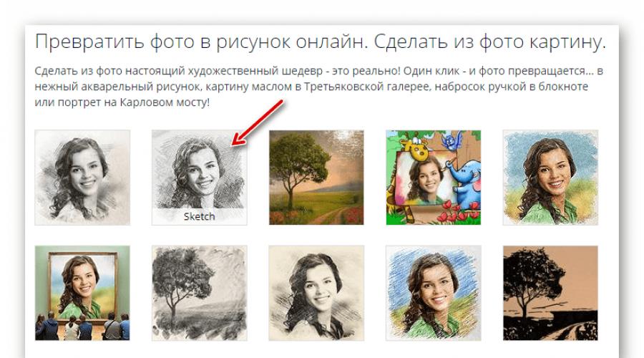
Task: Pick the oil painting tree landscape effect
Action: click(x=316, y=178)
